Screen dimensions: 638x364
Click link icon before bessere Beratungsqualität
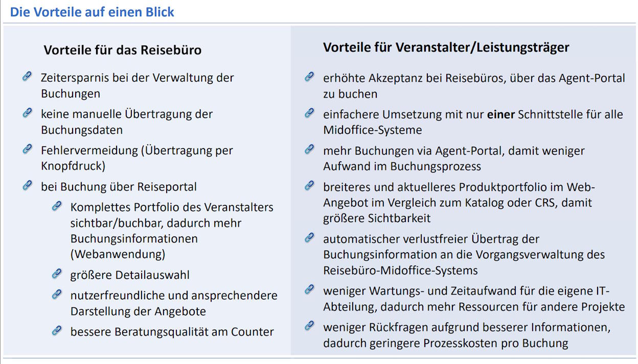(x=57, y=330)
